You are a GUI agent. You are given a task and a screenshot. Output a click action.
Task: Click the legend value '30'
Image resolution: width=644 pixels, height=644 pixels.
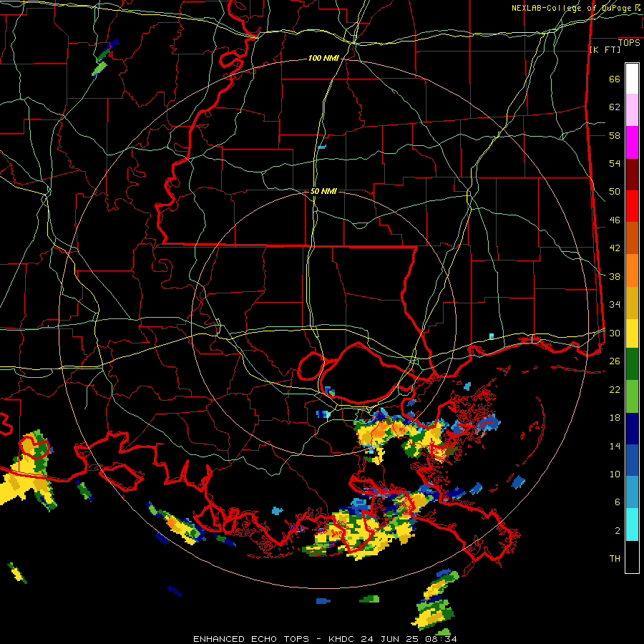click(x=615, y=333)
